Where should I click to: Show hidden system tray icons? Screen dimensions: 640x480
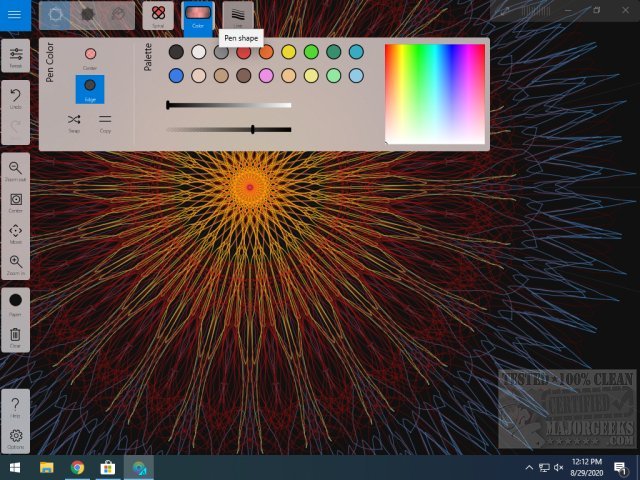coord(529,468)
